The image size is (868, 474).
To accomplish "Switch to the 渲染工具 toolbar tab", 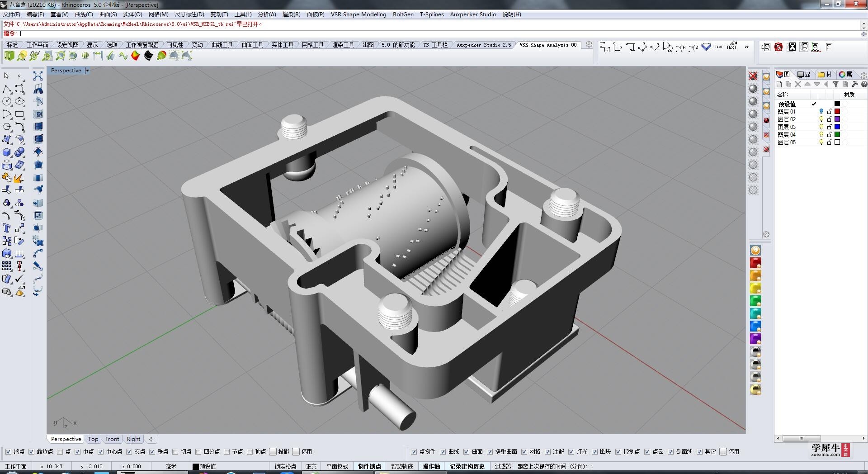I will pyautogui.click(x=343, y=45).
